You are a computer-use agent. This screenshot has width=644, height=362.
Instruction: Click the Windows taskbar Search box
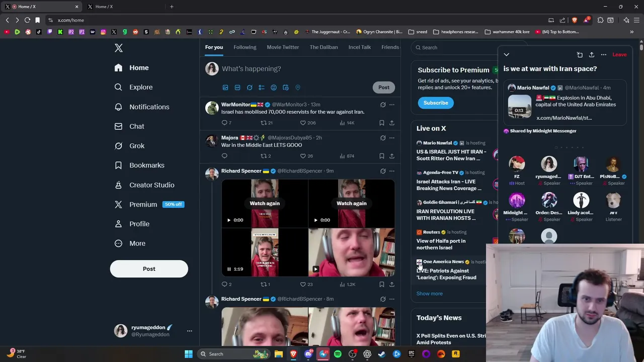click(x=234, y=354)
